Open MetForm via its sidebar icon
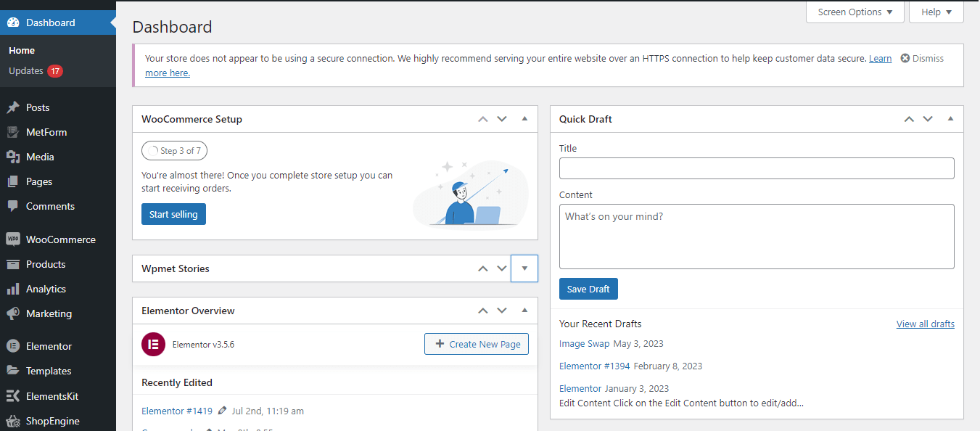Viewport: 980px width, 431px height. pos(13,132)
